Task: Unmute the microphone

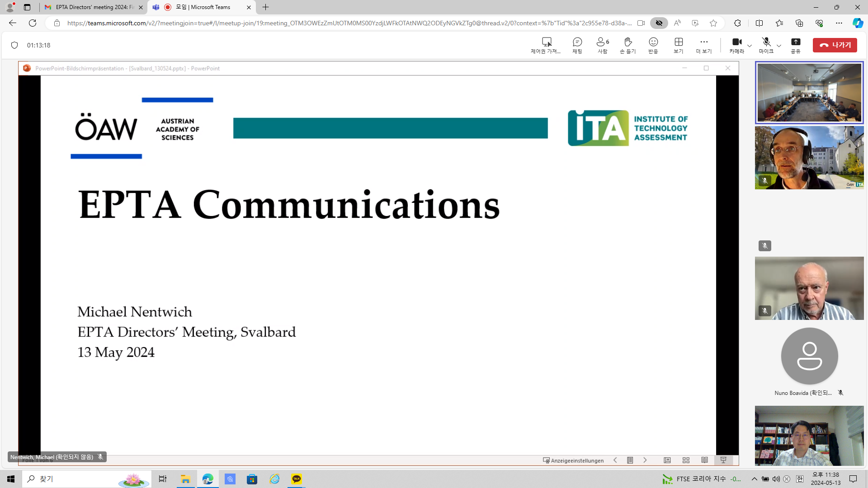Action: (766, 45)
